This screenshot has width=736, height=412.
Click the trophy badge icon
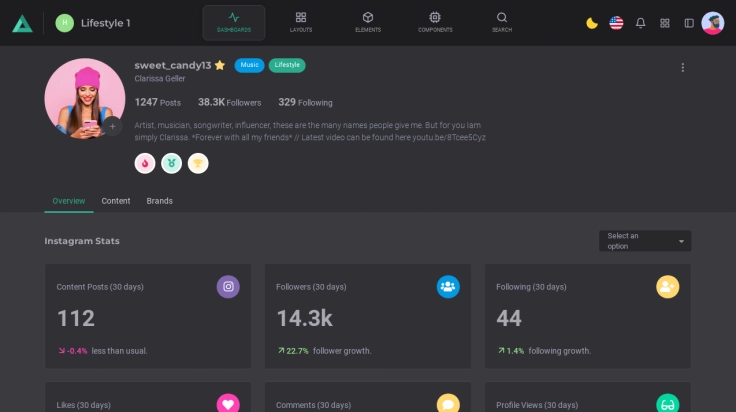pyautogui.click(x=198, y=163)
